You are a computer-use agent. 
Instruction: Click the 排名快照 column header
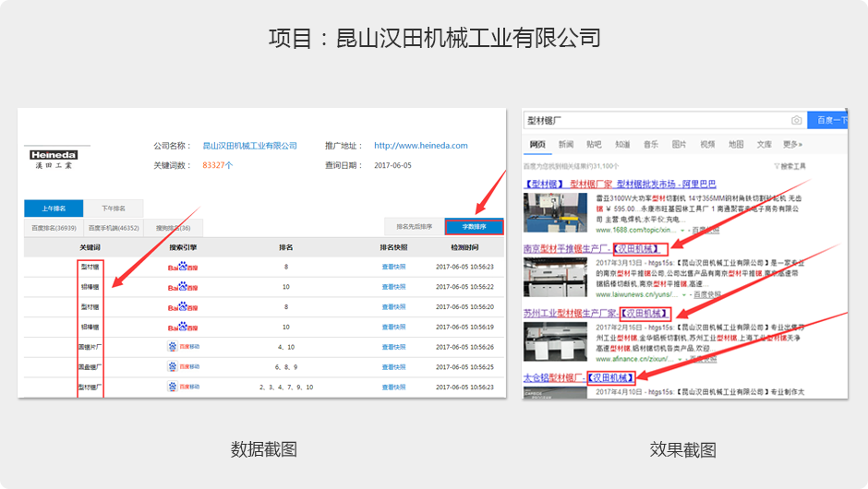click(393, 248)
